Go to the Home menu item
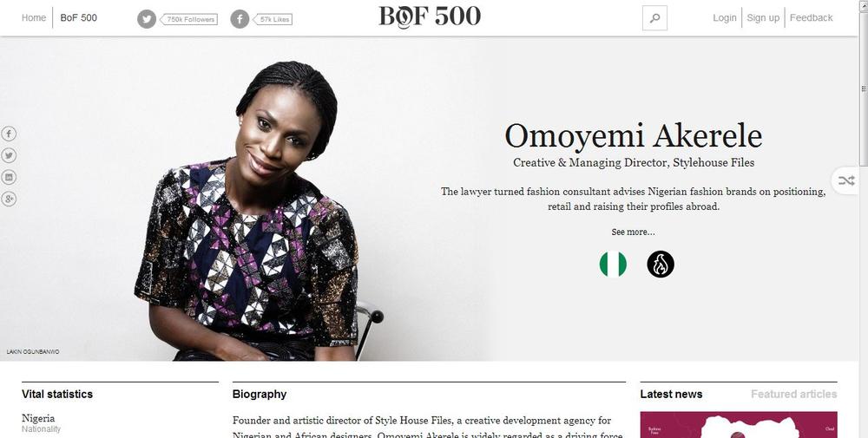 (34, 17)
